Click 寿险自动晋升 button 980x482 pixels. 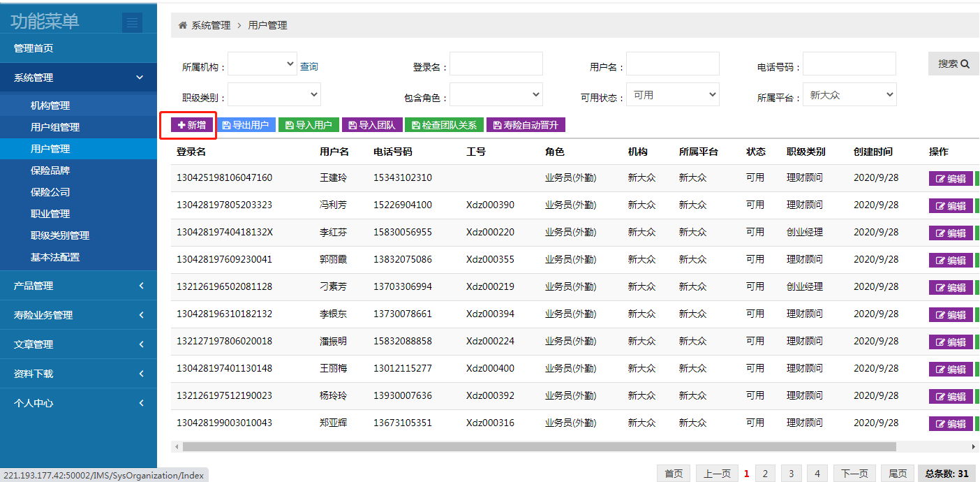coord(526,125)
